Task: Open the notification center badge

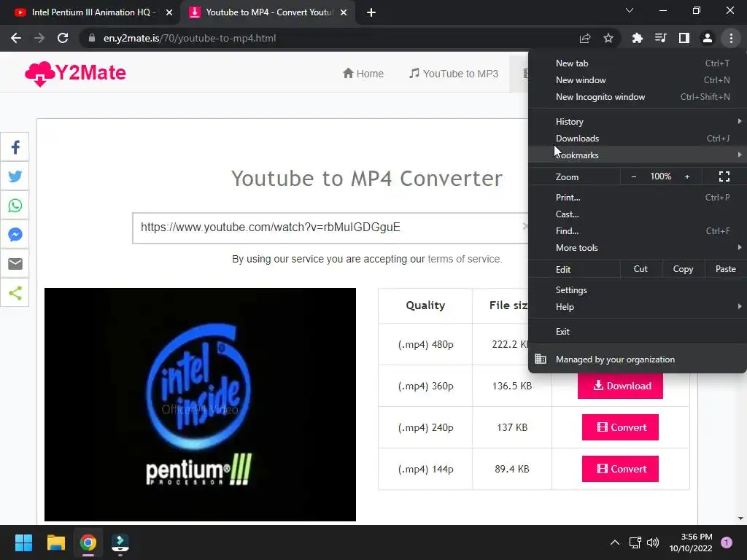Action: click(726, 542)
